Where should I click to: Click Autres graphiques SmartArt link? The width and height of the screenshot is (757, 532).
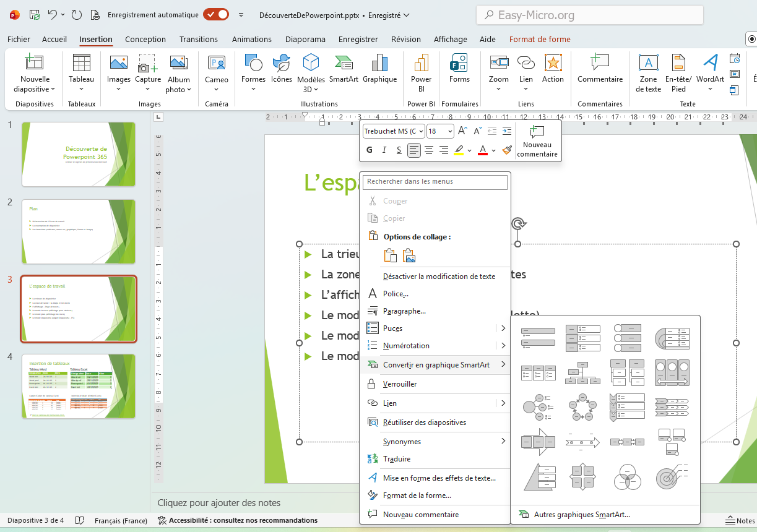(x=581, y=514)
